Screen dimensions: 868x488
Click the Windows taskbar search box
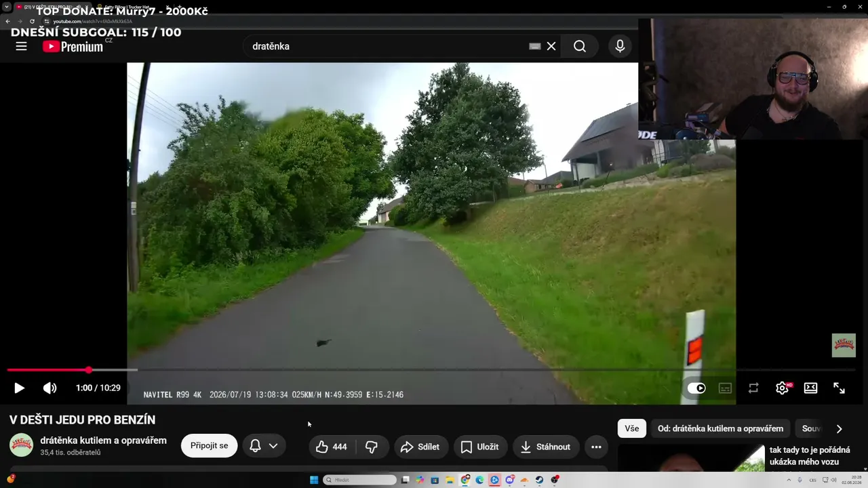359,480
